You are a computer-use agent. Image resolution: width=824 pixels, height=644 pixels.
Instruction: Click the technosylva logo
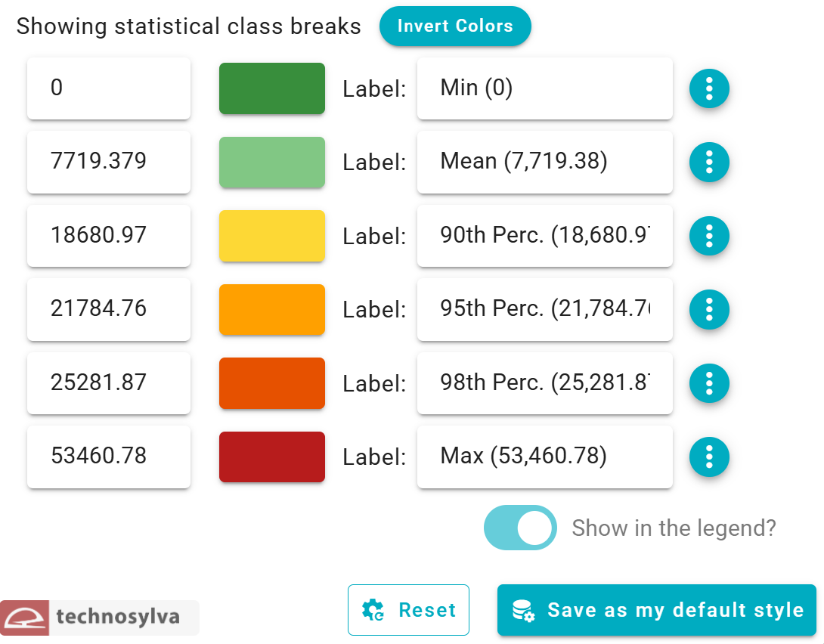(99, 617)
